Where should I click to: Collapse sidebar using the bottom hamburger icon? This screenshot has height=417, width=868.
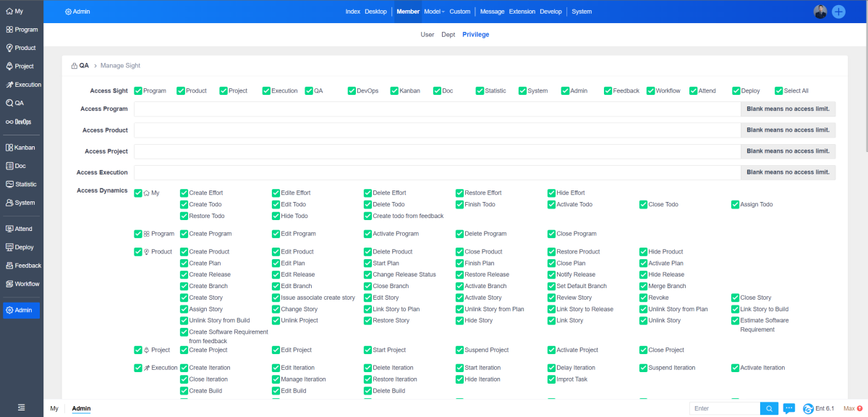(x=21, y=408)
